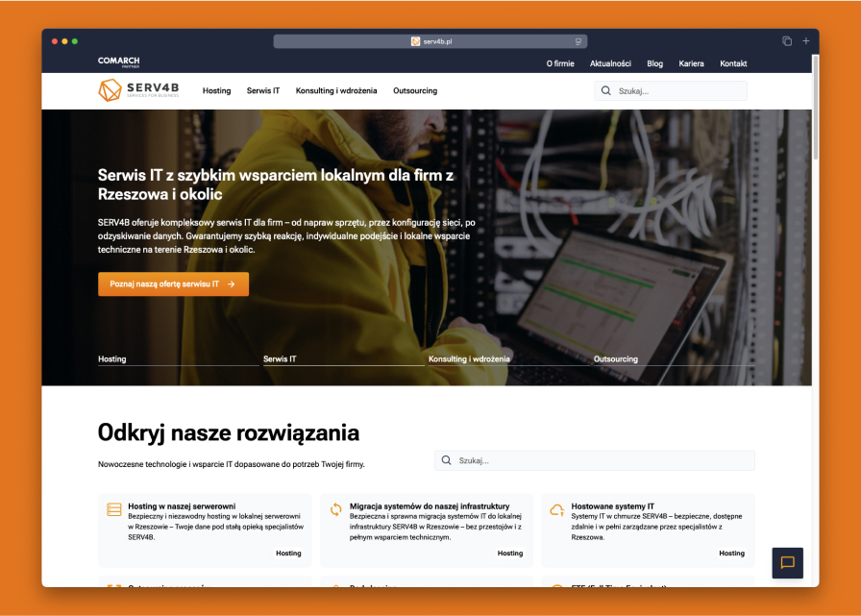Open the Kontakt page from the top navigation

(733, 63)
